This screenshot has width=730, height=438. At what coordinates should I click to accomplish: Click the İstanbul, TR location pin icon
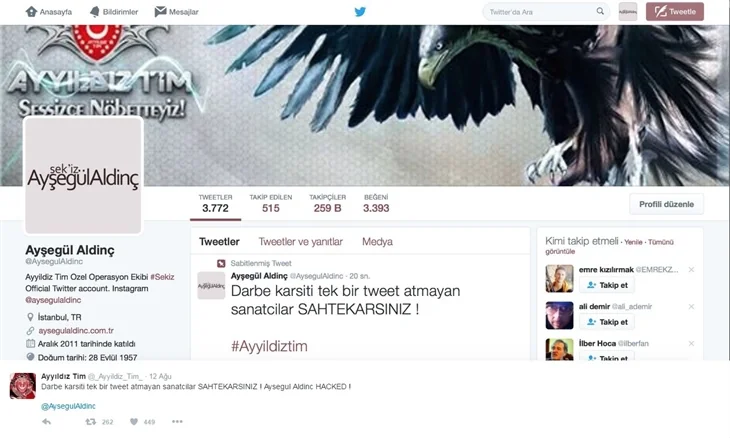coord(30,317)
